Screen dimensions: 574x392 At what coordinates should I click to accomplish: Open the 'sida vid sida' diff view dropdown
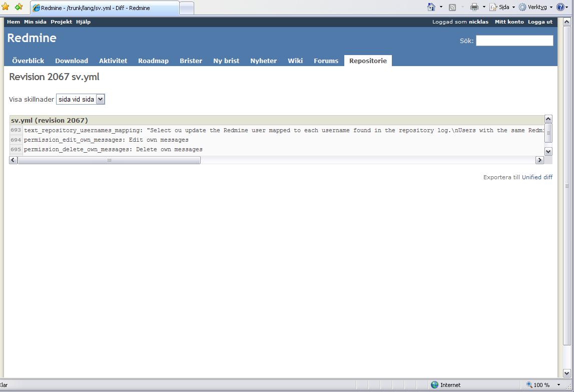click(81, 99)
